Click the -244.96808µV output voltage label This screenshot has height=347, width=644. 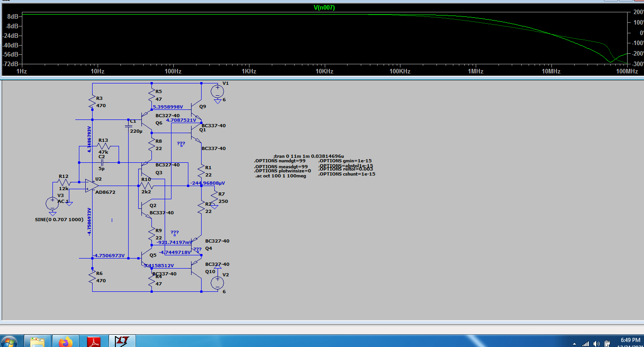pos(207,183)
